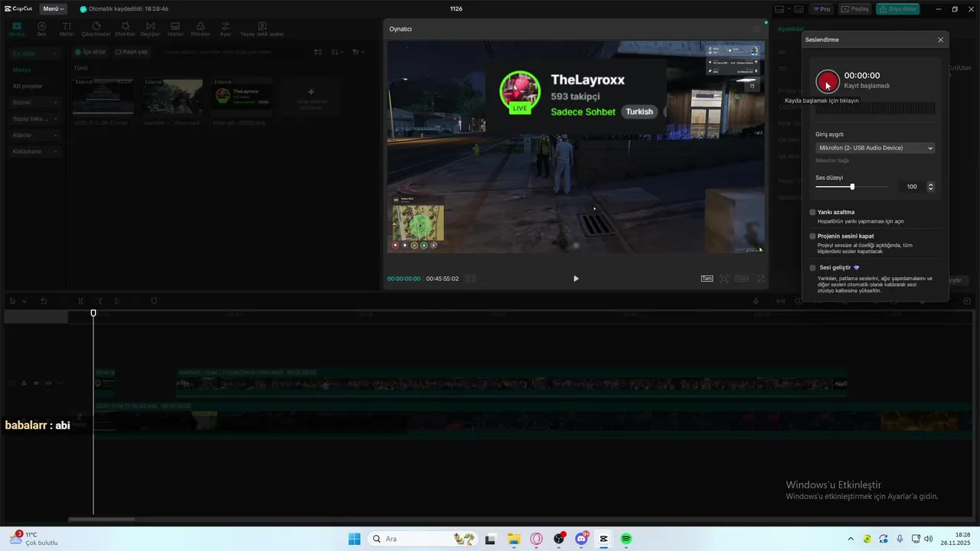The height and width of the screenshot is (551, 980).
Task: Open Spotify from the taskbar
Action: pyautogui.click(x=626, y=539)
